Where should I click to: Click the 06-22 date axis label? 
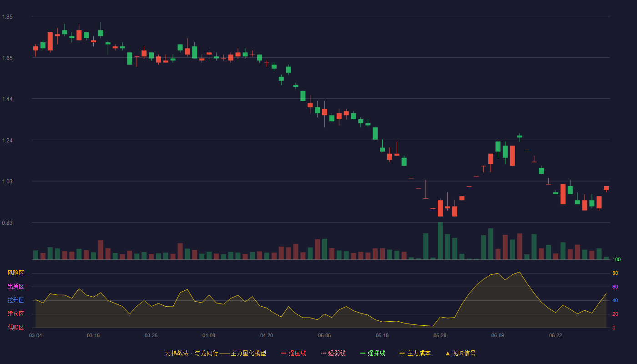pos(556,335)
